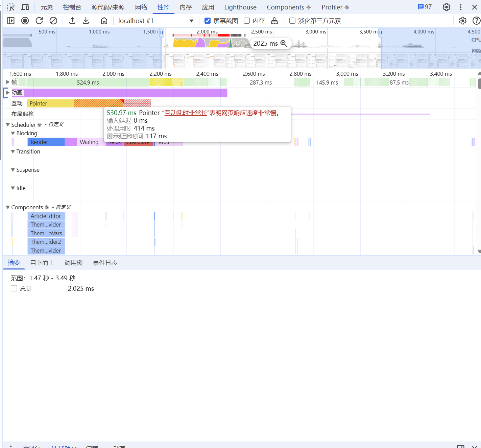Check the 总计 checkbox in summary
The height and width of the screenshot is (448, 481).
[14, 288]
